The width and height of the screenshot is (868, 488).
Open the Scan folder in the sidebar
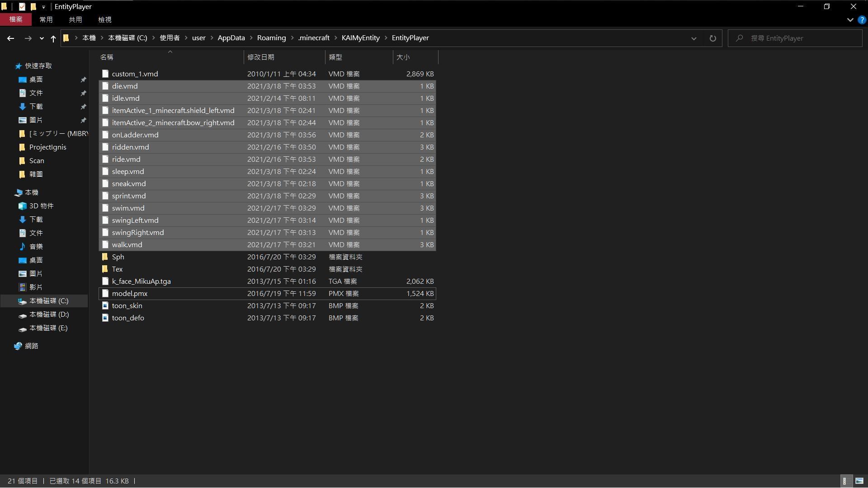[x=36, y=161]
